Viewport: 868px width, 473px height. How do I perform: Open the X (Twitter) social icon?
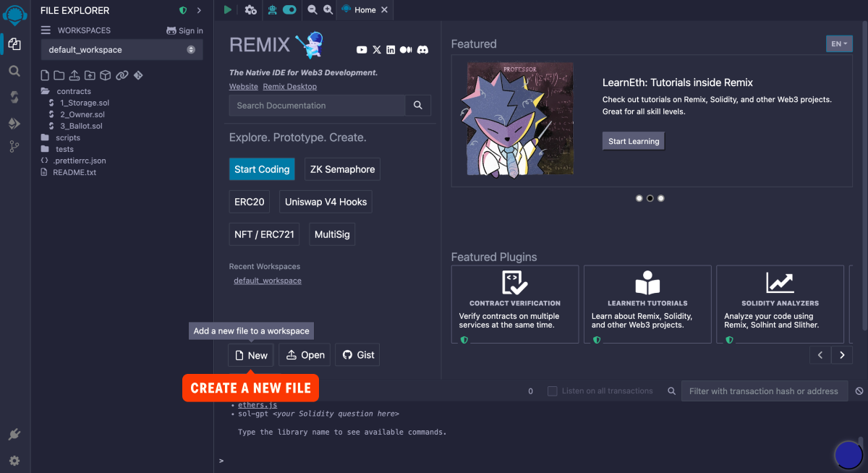point(377,50)
